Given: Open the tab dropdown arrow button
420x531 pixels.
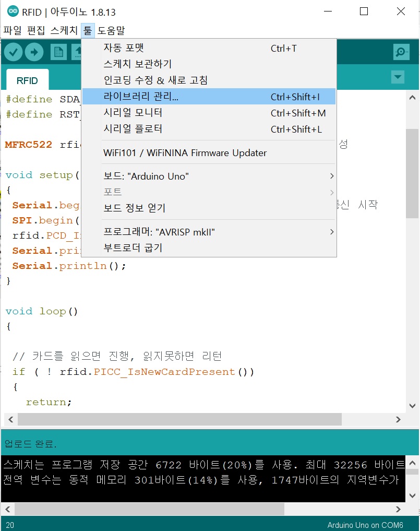Looking at the screenshot, I should [398, 77].
